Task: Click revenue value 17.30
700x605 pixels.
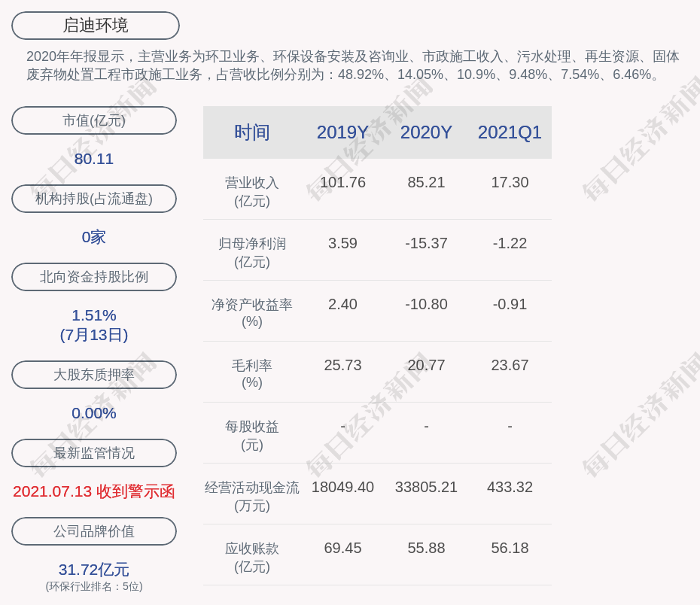Action: click(x=510, y=183)
